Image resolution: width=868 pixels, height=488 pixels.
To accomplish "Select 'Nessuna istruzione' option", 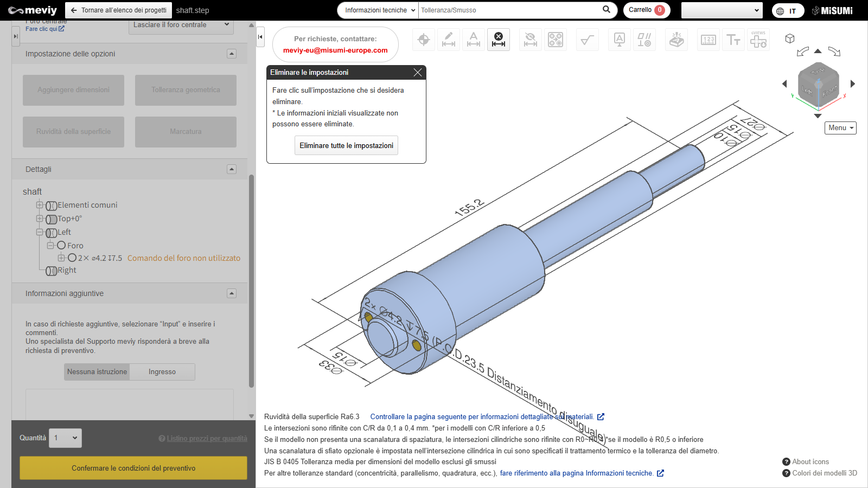I will [x=97, y=372].
